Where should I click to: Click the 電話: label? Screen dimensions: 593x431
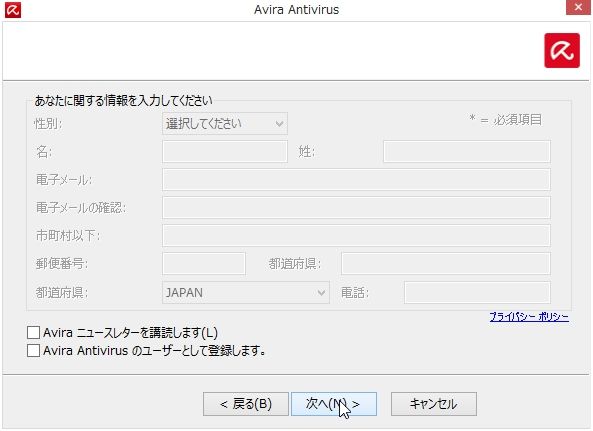click(355, 293)
